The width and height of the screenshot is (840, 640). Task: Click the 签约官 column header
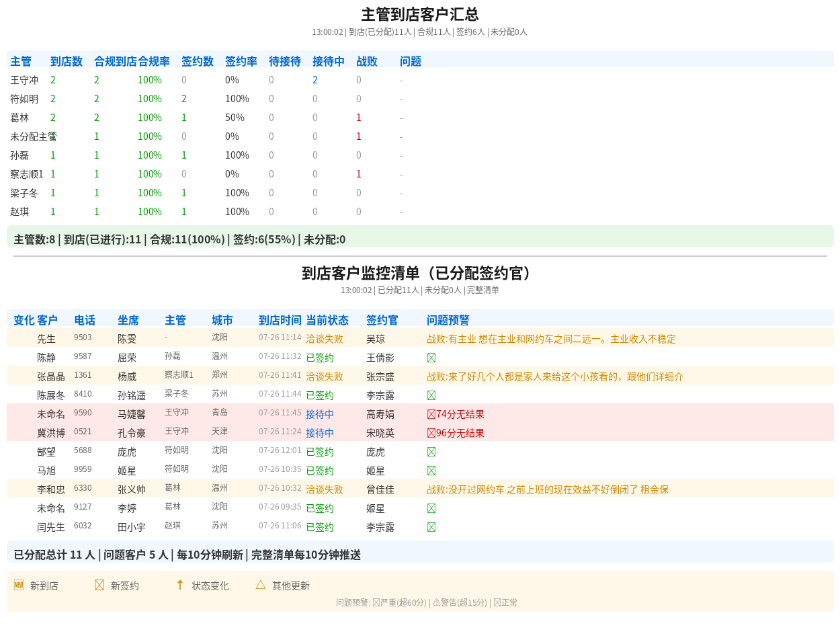[x=382, y=320]
